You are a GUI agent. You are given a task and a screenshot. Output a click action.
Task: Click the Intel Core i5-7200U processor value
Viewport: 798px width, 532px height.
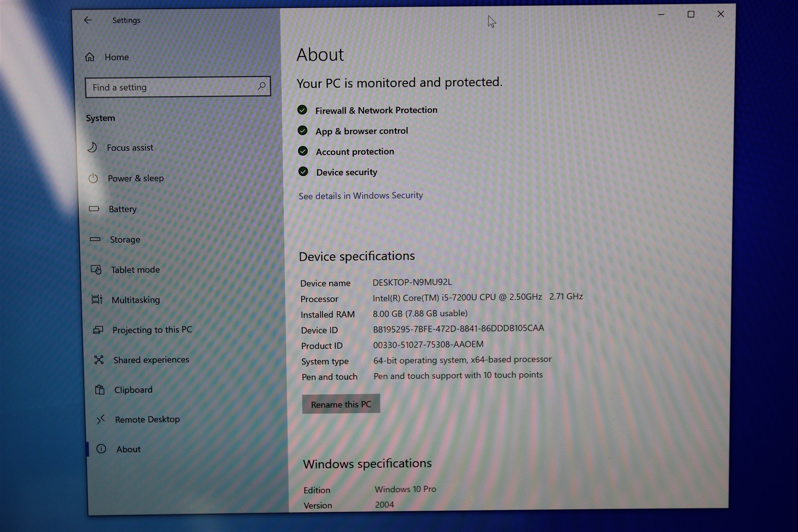[x=478, y=297]
